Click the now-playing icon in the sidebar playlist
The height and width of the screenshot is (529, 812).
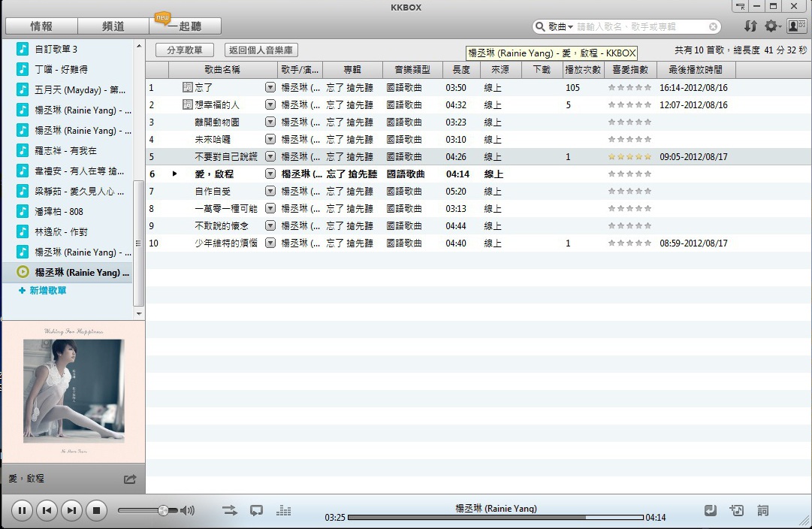(x=23, y=272)
